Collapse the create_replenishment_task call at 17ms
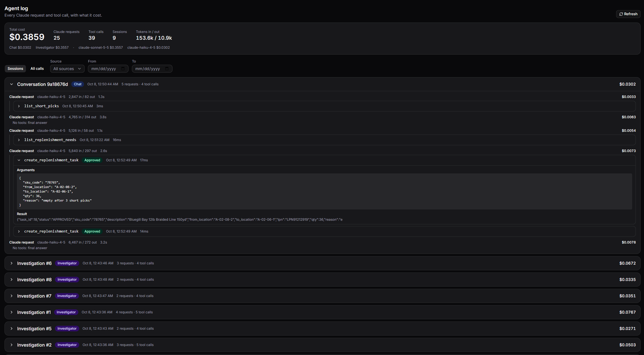 (x=19, y=160)
